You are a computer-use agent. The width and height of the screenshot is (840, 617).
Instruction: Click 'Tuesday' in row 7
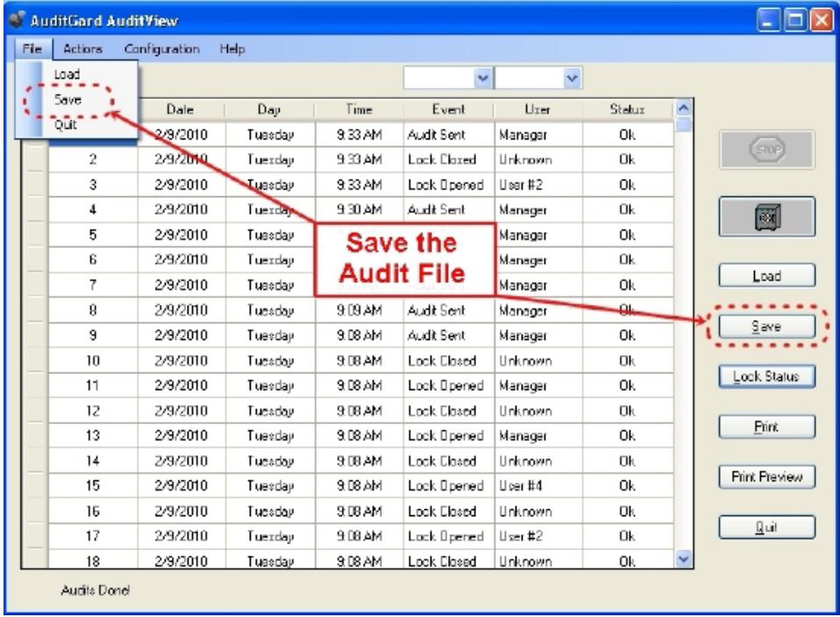(271, 286)
